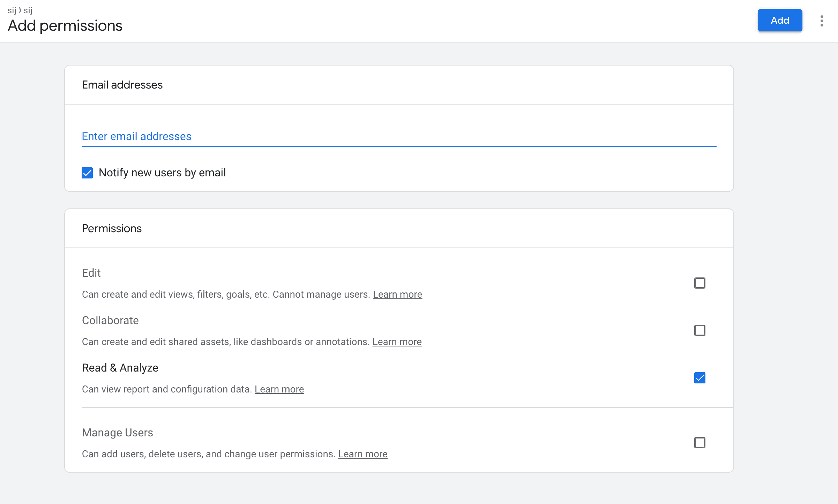Click 'Can view report and configuration data' text
This screenshot has height=504, width=838.
coord(167,389)
